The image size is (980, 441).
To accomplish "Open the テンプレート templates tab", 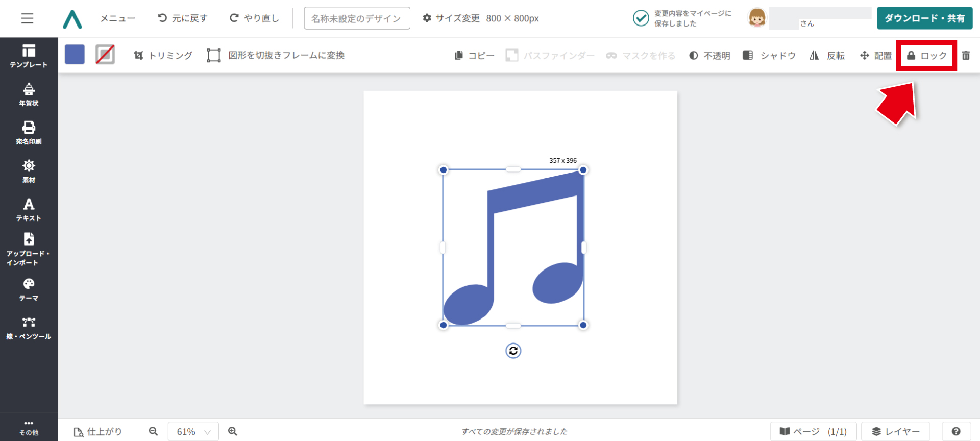I will (x=29, y=56).
